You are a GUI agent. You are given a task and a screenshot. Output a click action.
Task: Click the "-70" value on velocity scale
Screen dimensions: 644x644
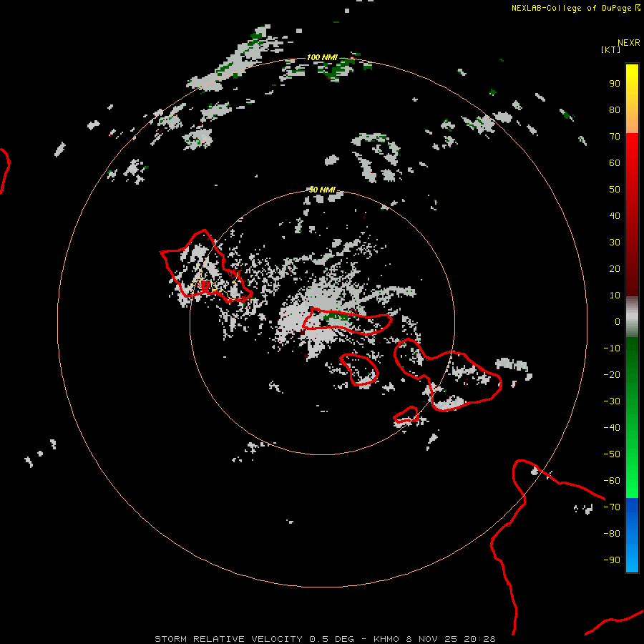(612, 507)
